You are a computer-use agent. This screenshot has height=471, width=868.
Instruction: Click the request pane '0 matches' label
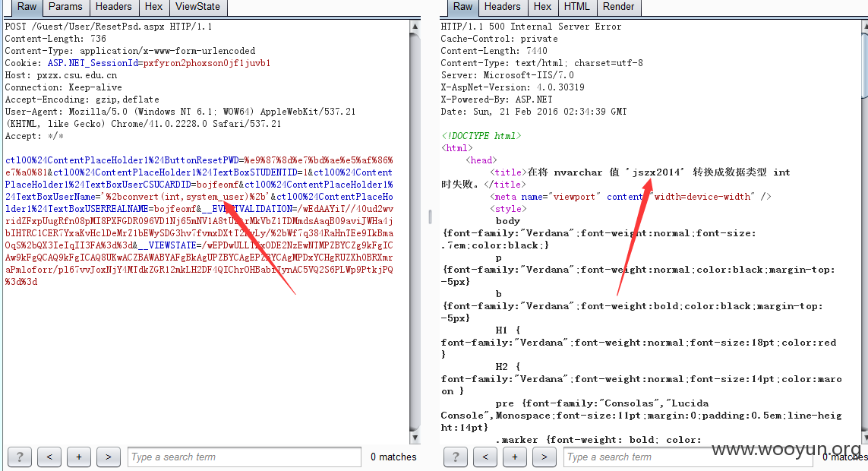click(x=393, y=457)
